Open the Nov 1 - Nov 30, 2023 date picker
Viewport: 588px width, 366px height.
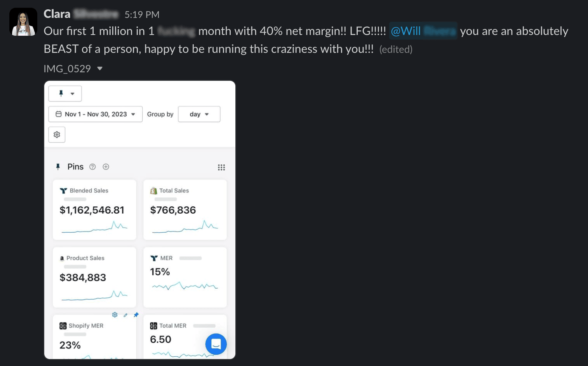(96, 114)
